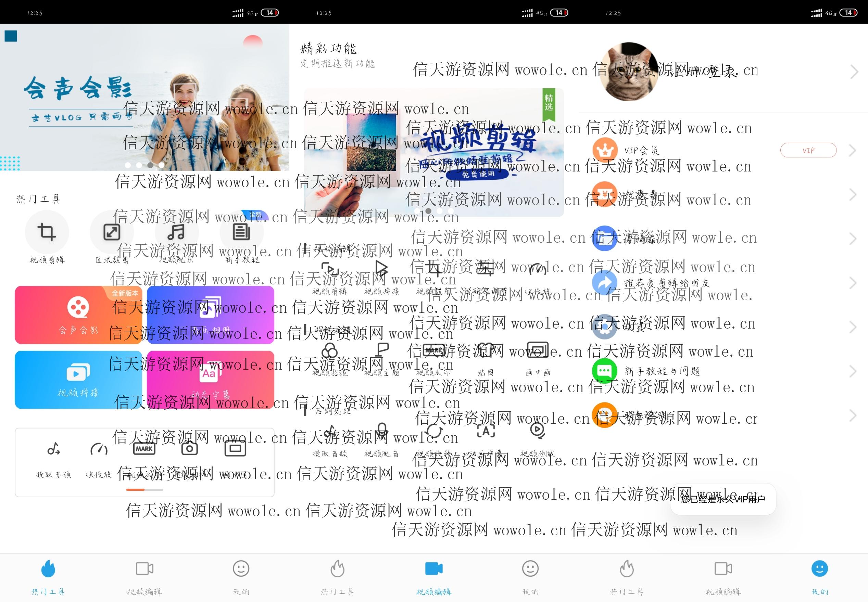Tap the green 新手教程与问题 chat icon

tap(605, 371)
